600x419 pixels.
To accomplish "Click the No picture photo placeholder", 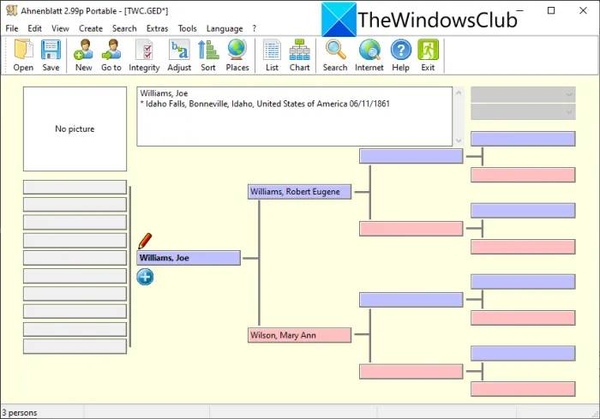I will pyautogui.click(x=75, y=129).
